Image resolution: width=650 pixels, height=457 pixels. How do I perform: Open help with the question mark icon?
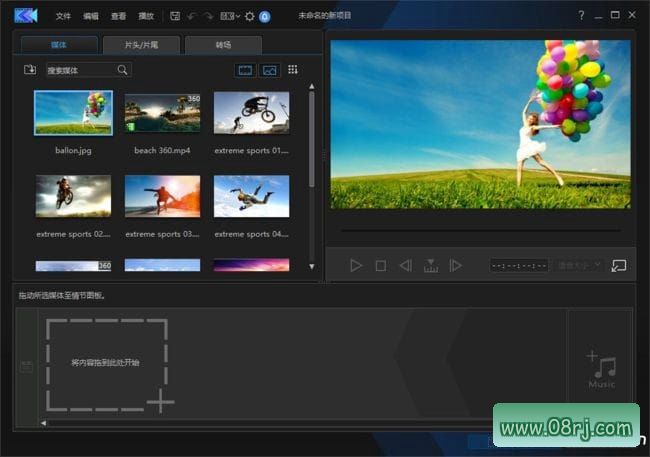581,15
